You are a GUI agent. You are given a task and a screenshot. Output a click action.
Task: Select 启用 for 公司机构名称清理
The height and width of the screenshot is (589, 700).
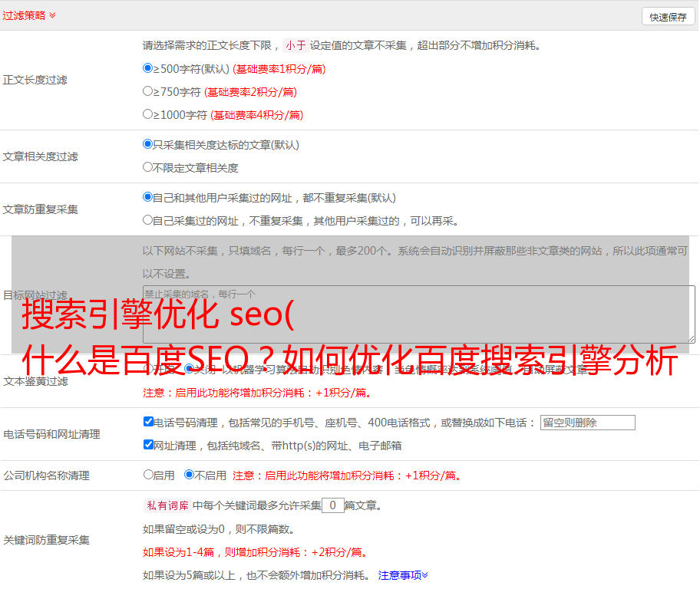[148, 475]
